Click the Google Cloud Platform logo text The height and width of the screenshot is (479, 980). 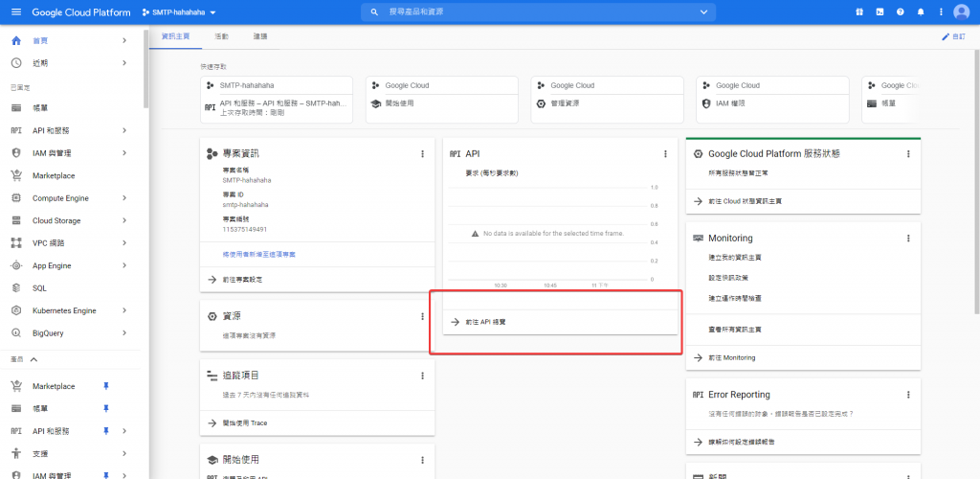click(x=81, y=12)
